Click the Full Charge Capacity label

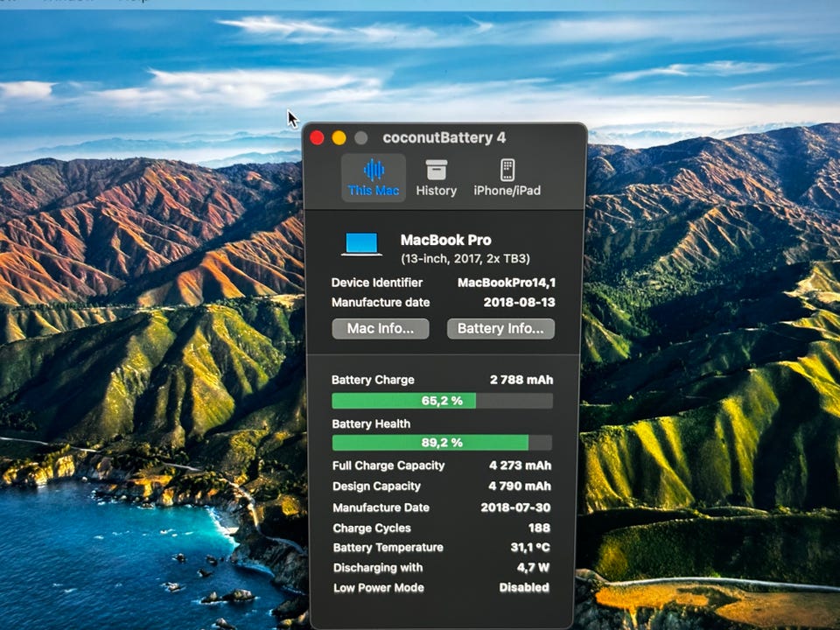388,465
